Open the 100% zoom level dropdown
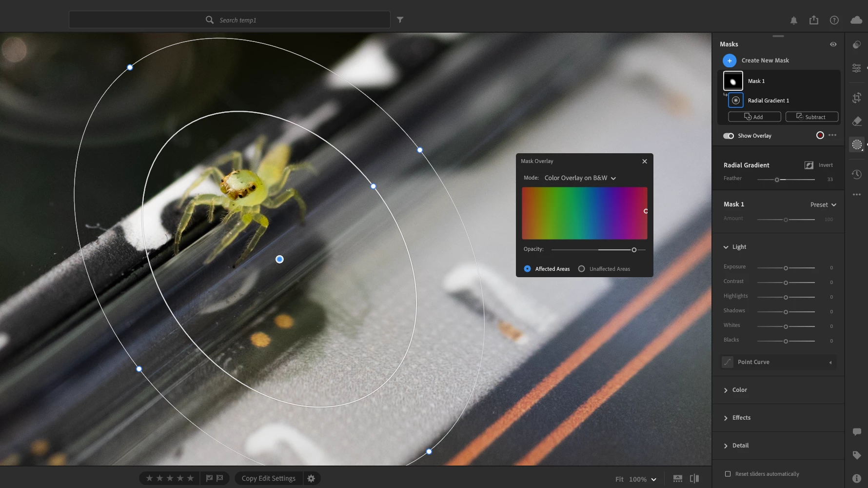Viewport: 868px width, 488px height. (x=642, y=479)
